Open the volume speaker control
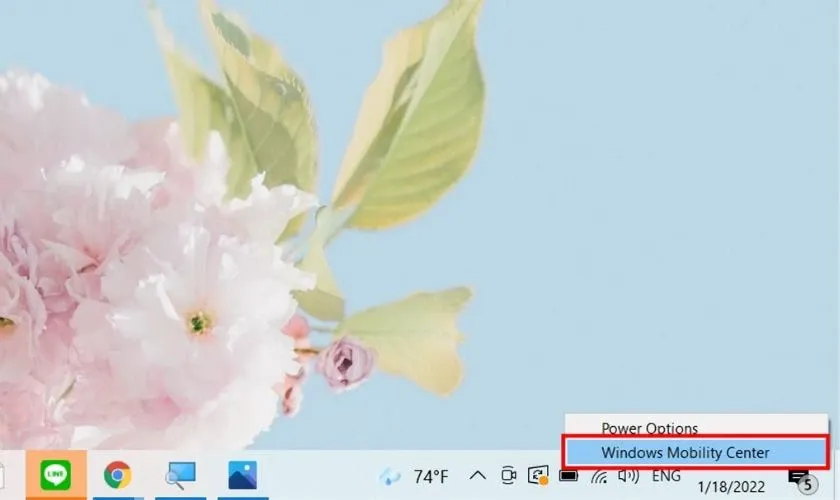Image resolution: width=840 pixels, height=500 pixels. point(628,475)
